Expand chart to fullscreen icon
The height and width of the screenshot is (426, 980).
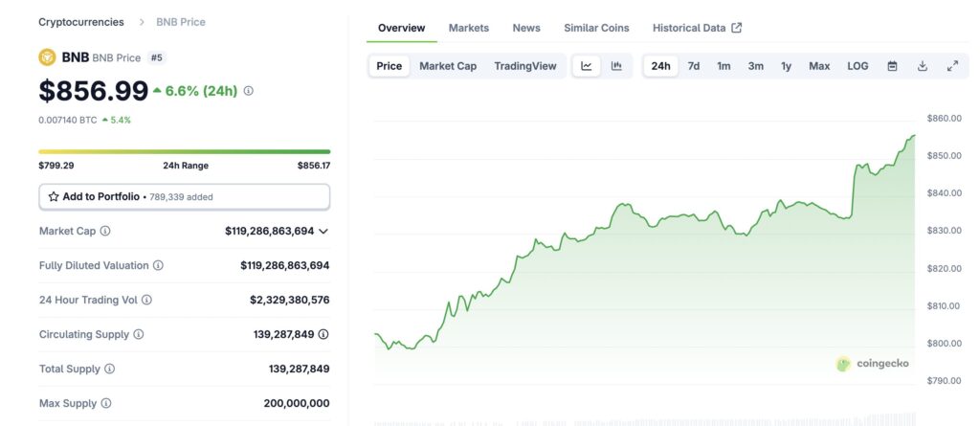coord(952,66)
